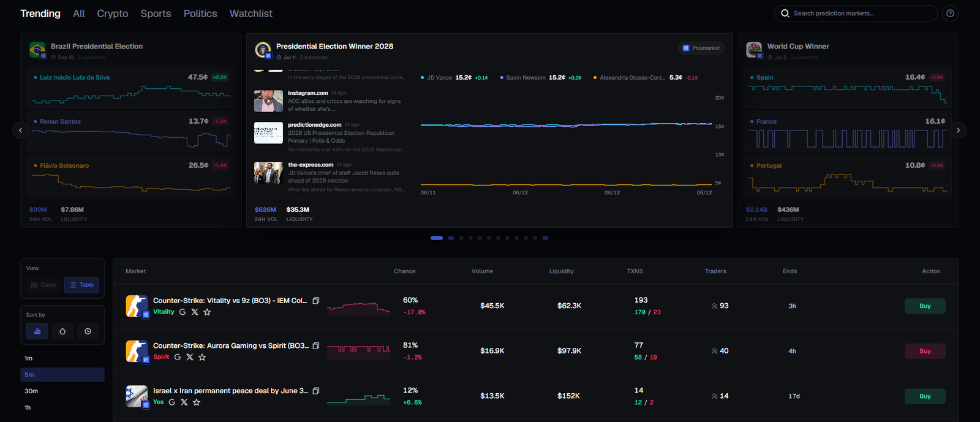Copy the Israel x Iran market link
Viewport: 980px width, 422px height.
pyautogui.click(x=316, y=391)
